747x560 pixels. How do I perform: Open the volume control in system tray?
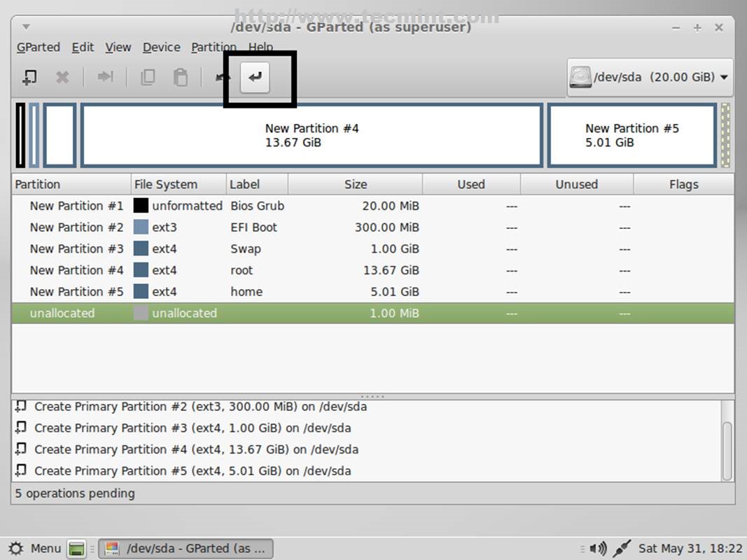pos(597,548)
